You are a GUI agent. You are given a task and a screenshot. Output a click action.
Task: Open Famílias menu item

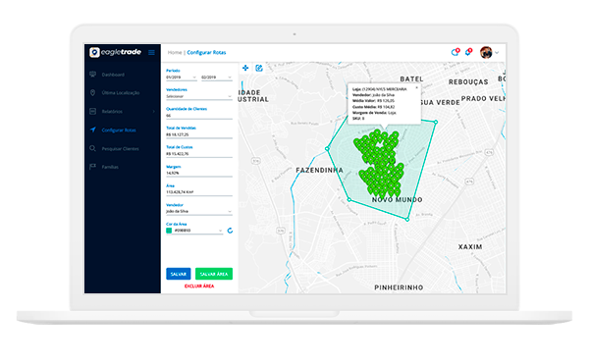pos(110,167)
